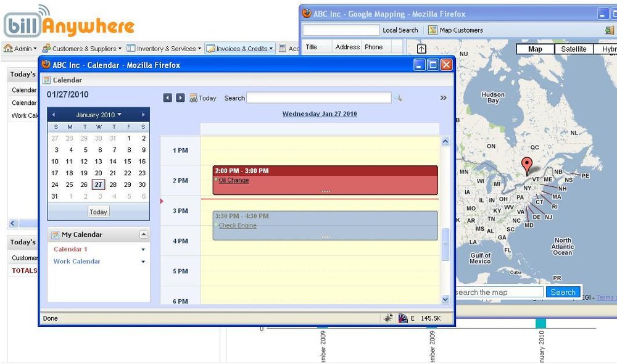
Task: Click the day view scrollbar thumb
Action: [445, 244]
